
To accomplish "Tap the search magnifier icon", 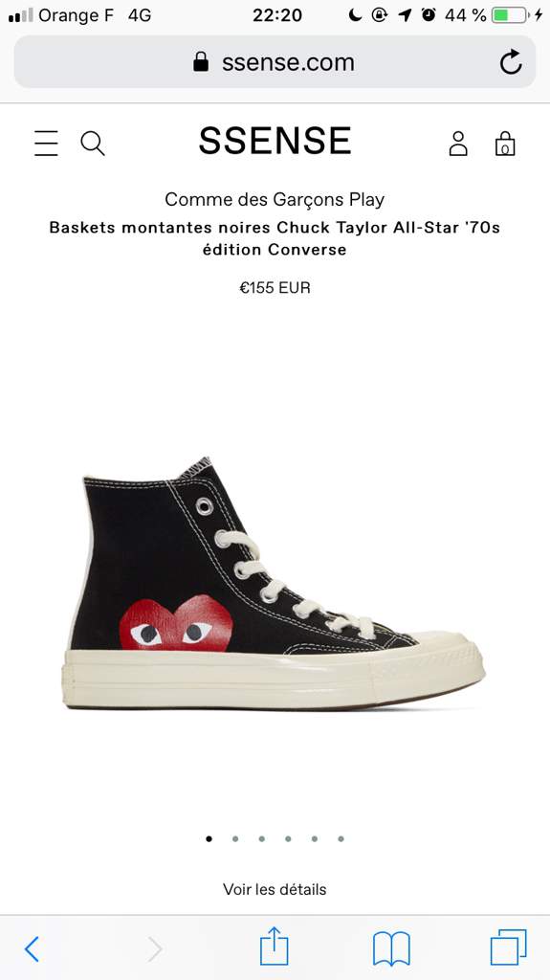I will pyautogui.click(x=93, y=144).
